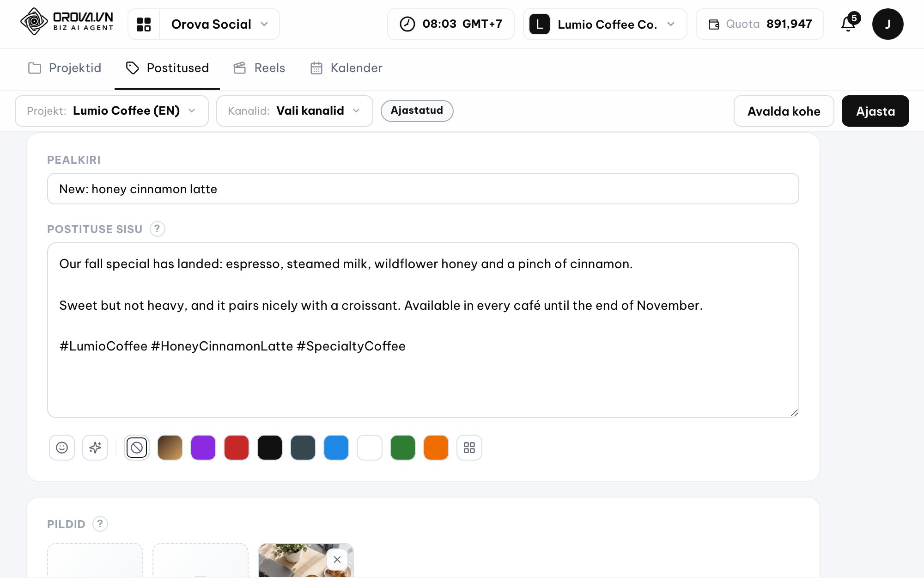Select the white background swatch
The height and width of the screenshot is (578, 924).
(370, 448)
